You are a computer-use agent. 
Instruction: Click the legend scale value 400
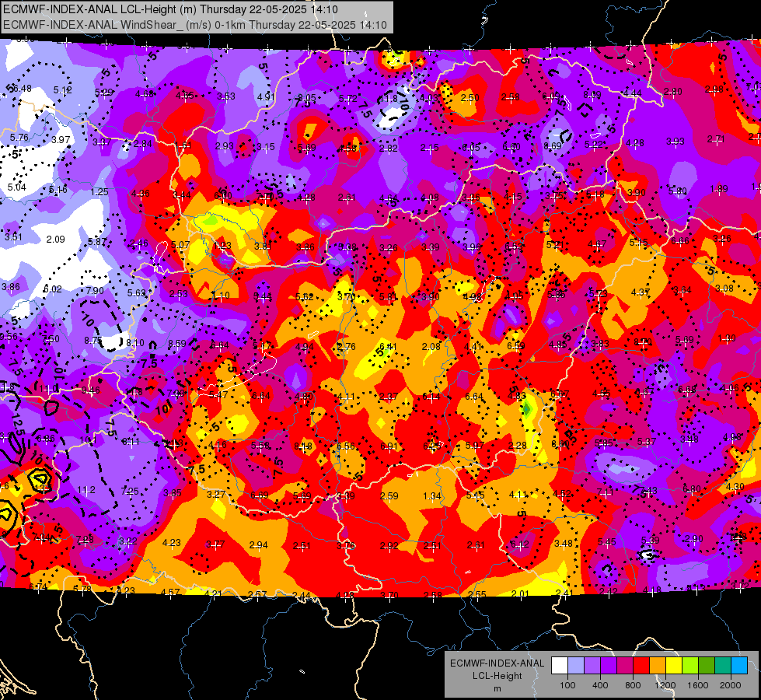tap(600, 685)
